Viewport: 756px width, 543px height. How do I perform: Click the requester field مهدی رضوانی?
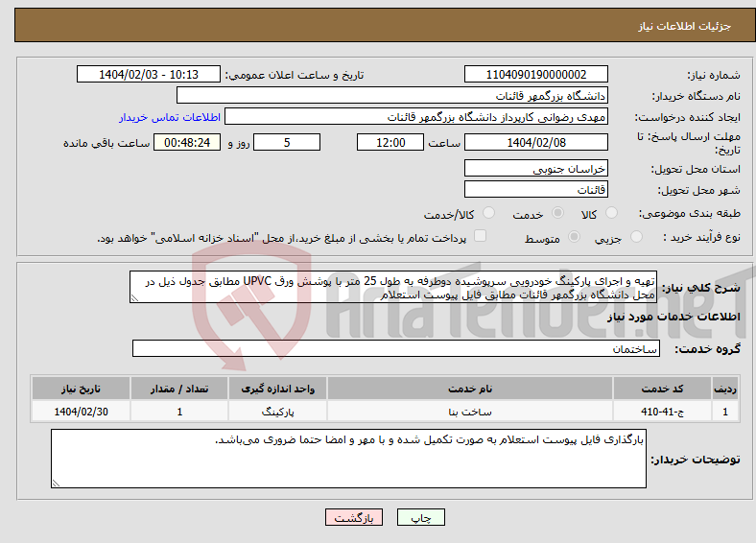416,117
